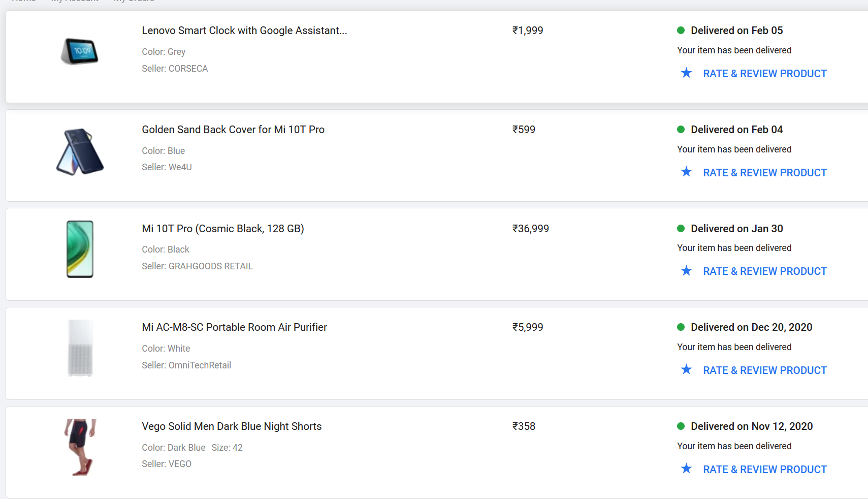Click the star icon for Golden Sand Back Cover
The image size is (868, 499).
pos(686,172)
